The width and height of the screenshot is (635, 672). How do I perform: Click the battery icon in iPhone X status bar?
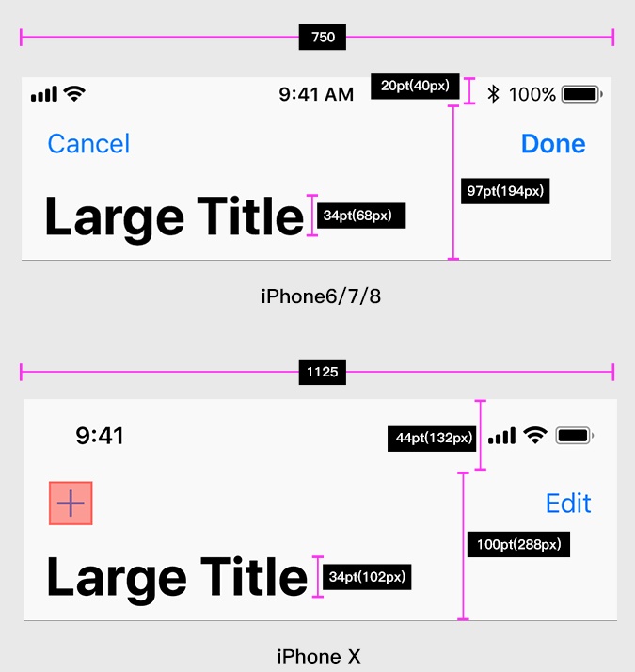coord(575,436)
